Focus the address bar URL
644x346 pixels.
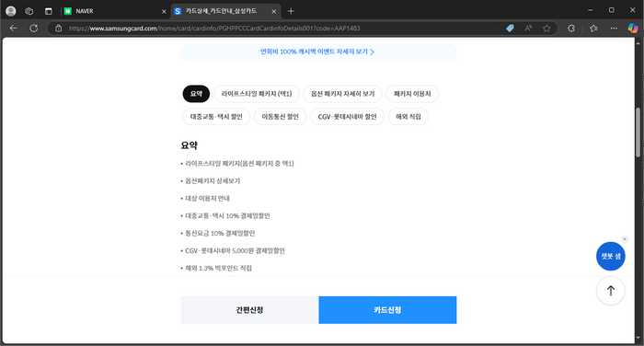(x=214, y=29)
